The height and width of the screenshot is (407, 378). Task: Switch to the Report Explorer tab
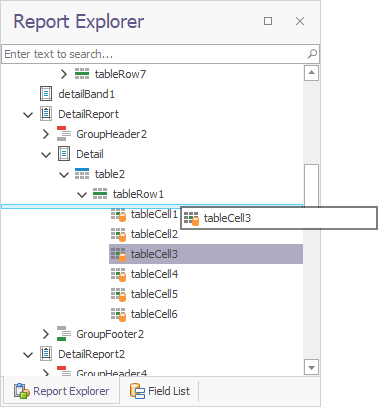pyautogui.click(x=61, y=391)
